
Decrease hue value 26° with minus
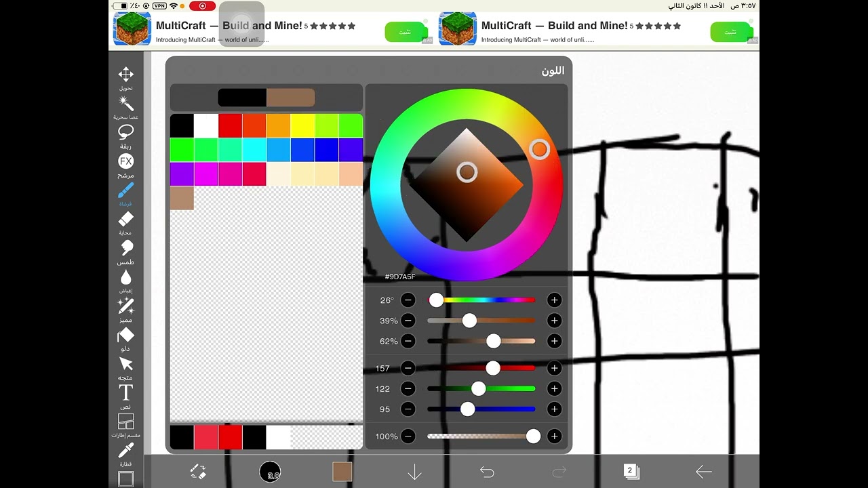(x=408, y=300)
